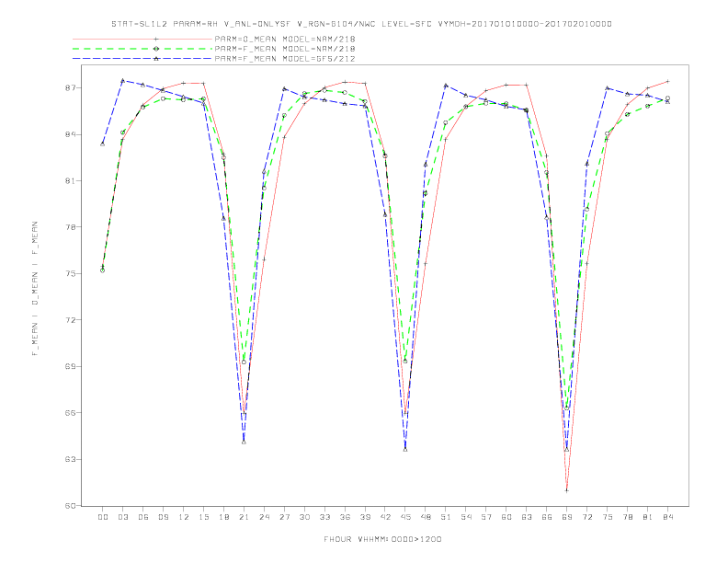Click the blue dashed line legend sample
This screenshot has width=728, height=563.
click(142, 59)
